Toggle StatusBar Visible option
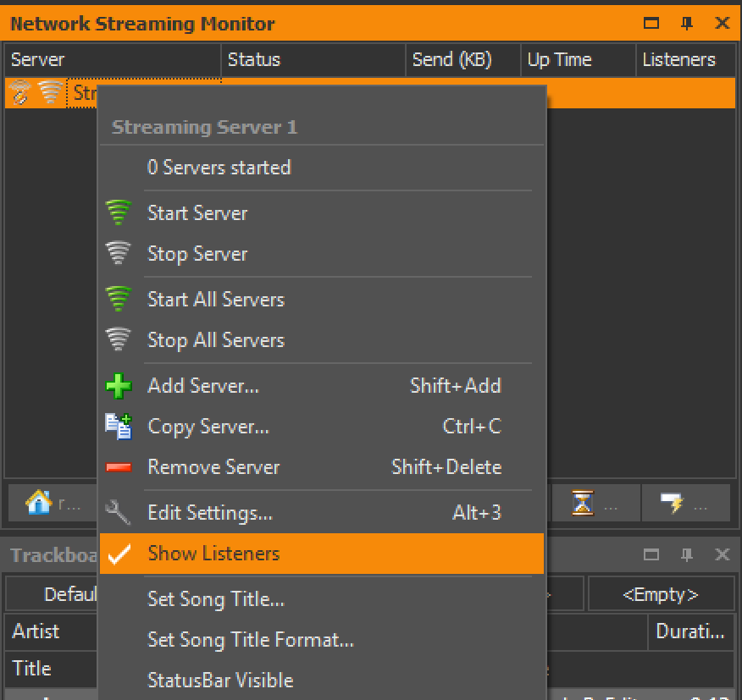Viewport: 742px width, 700px height. (220, 680)
